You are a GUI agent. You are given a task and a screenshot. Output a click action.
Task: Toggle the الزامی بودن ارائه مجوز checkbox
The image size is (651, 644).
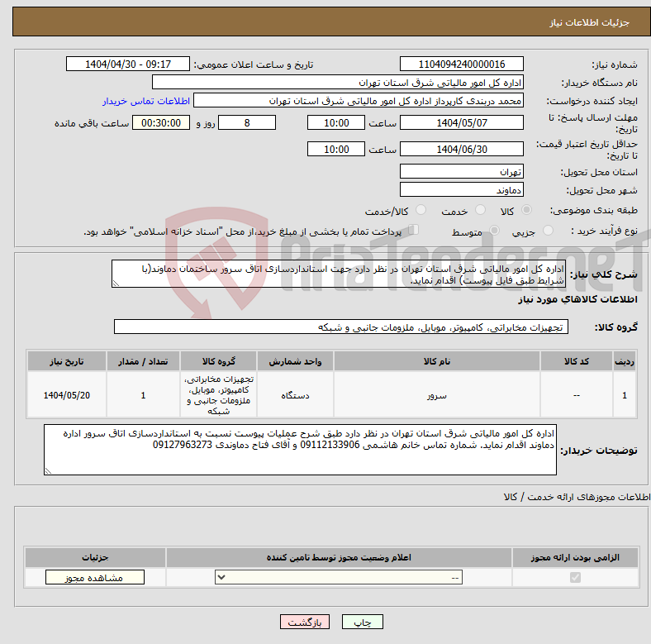[575, 578]
